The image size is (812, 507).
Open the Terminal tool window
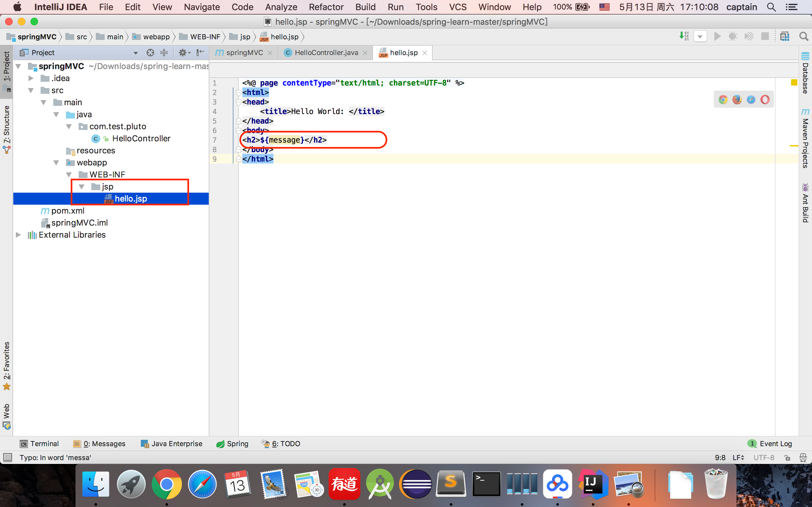coord(39,444)
